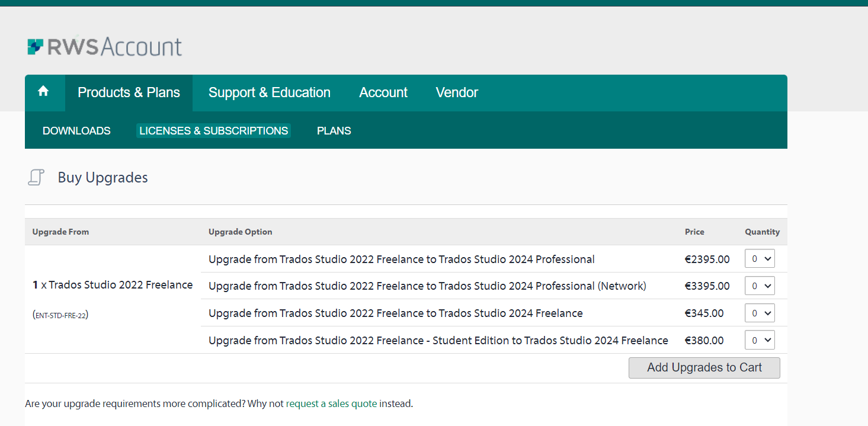Follow the request a sales quote link
This screenshot has height=426, width=868.
[x=331, y=403]
